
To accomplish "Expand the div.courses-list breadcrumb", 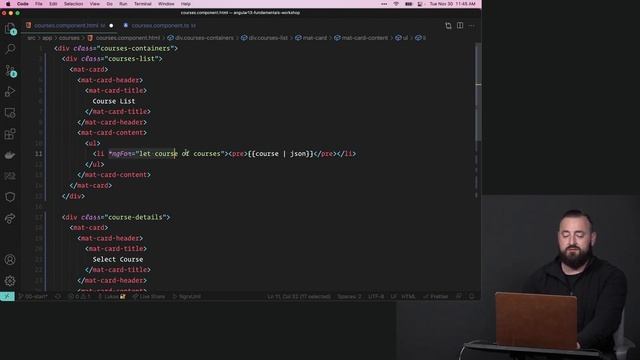I will click(x=264, y=38).
